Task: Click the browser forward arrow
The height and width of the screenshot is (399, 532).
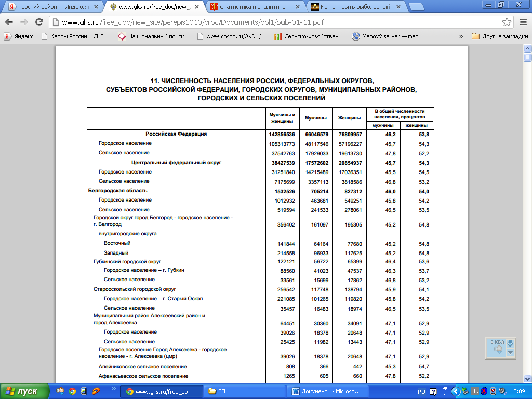Action: (24, 22)
